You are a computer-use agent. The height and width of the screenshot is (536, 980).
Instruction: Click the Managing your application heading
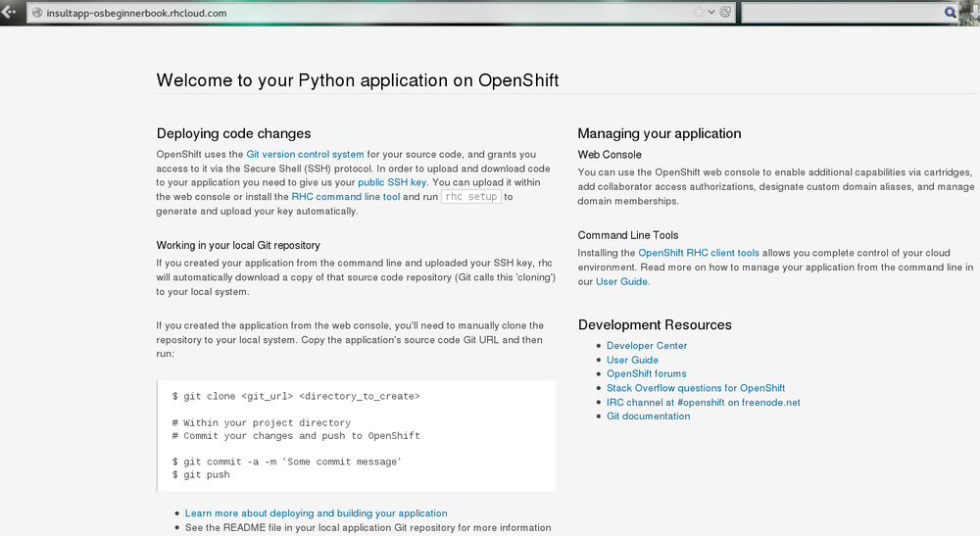click(x=660, y=133)
